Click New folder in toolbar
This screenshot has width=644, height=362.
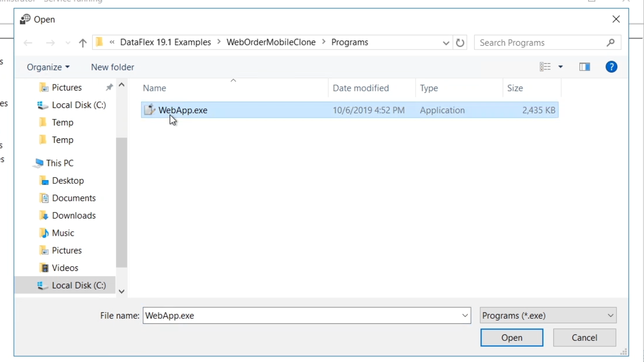(x=112, y=67)
